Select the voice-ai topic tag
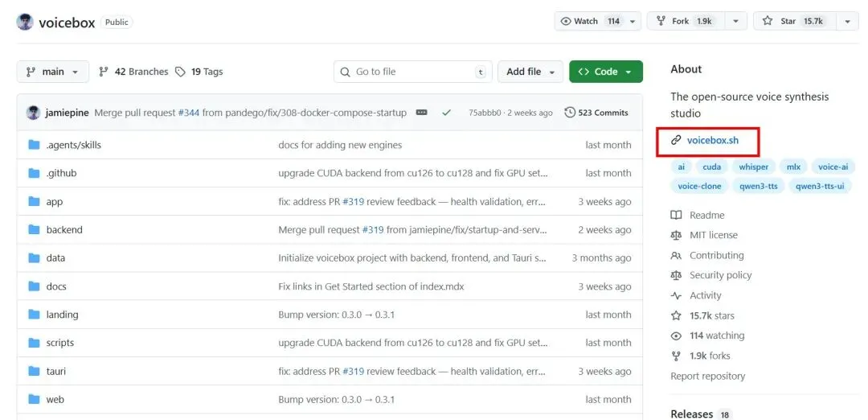 pyautogui.click(x=833, y=167)
